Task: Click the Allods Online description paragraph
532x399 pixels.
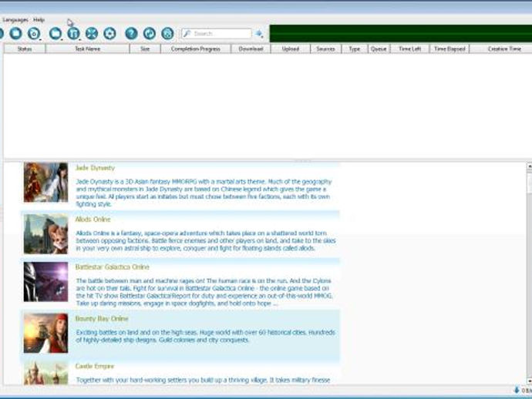Action: 206,240
